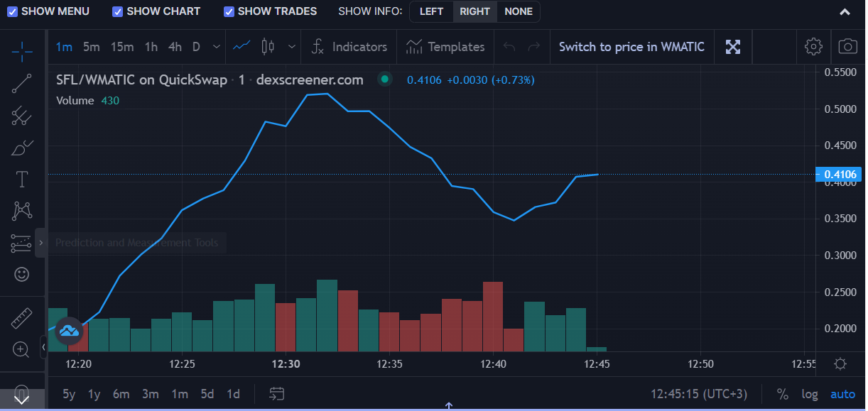This screenshot has height=411, width=868.
Task: Activate the zoom in tool
Action: click(22, 349)
